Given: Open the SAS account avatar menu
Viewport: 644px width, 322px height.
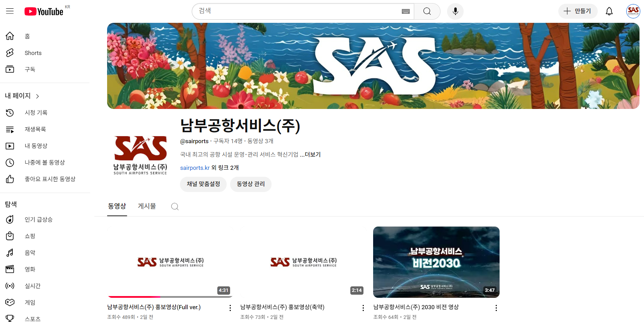Looking at the screenshot, I should [x=633, y=11].
